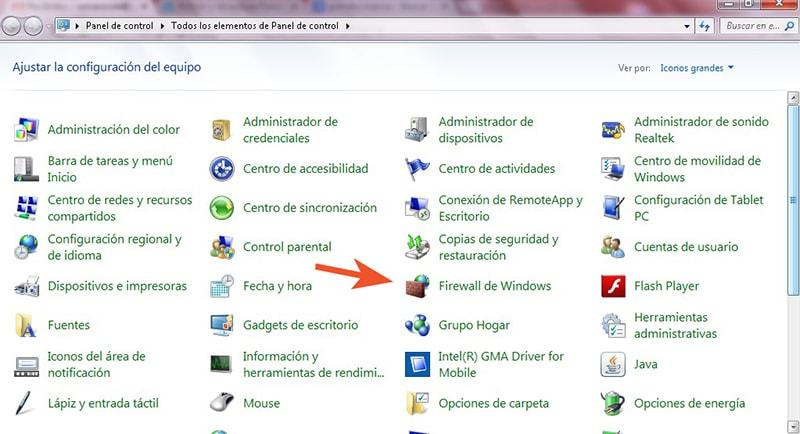Click the vertical scrollbar thumb
800x434 pixels.
coord(793,199)
